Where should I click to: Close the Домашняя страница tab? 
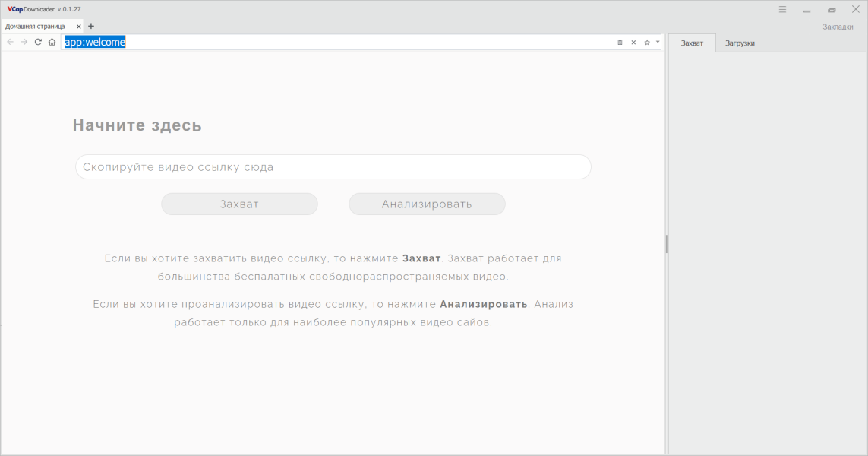(x=79, y=26)
